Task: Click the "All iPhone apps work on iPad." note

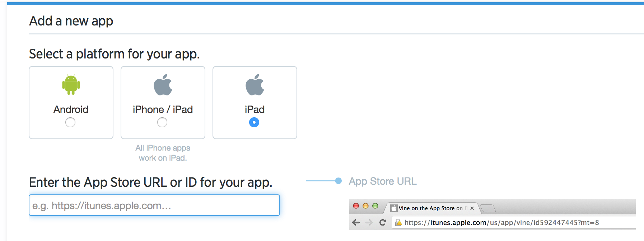Action: pos(163,153)
